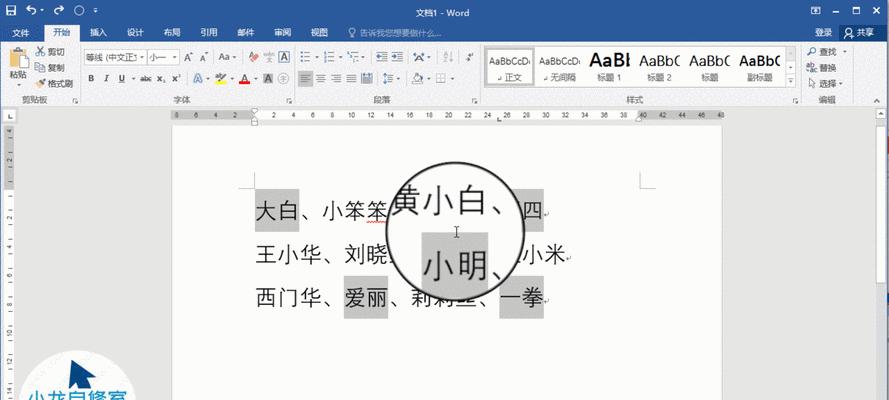889x400 pixels.
Task: Click the Copy (复制) button
Action: (x=50, y=68)
